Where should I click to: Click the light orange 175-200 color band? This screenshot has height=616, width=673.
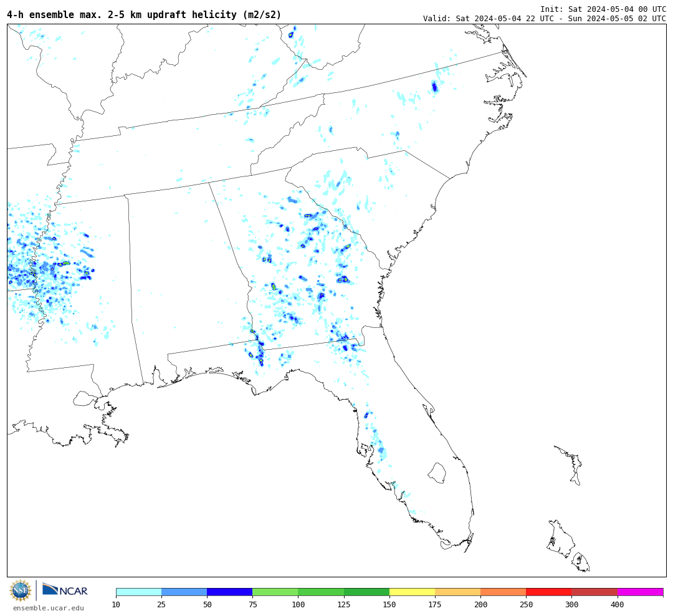point(457,592)
